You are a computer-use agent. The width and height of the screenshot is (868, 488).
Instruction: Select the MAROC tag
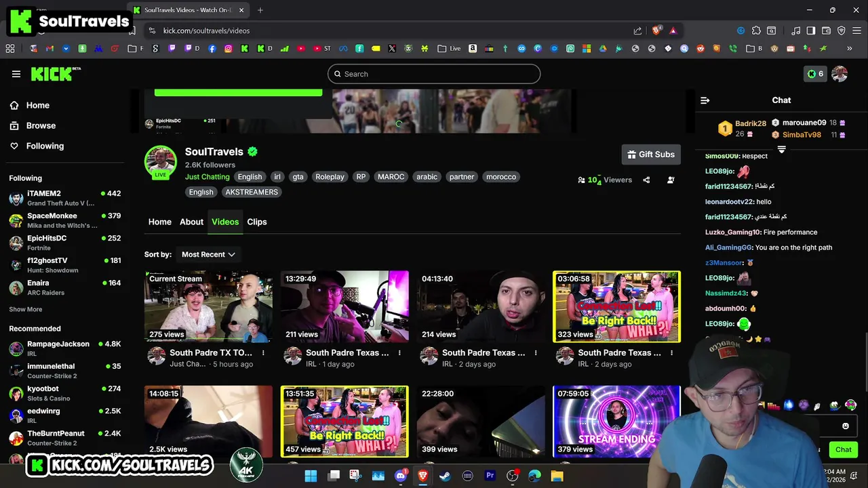[391, 177]
